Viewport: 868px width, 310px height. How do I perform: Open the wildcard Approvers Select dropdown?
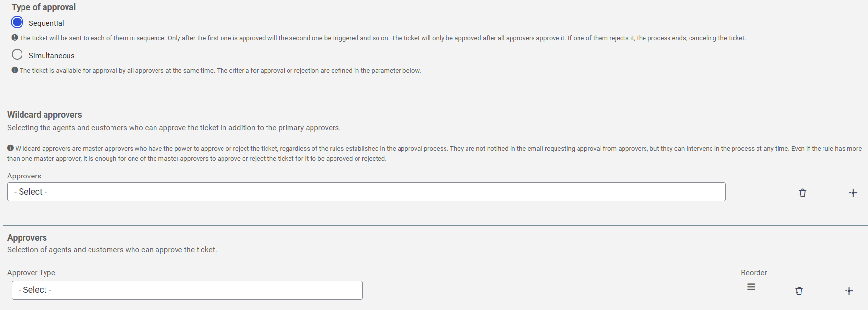[x=366, y=192]
